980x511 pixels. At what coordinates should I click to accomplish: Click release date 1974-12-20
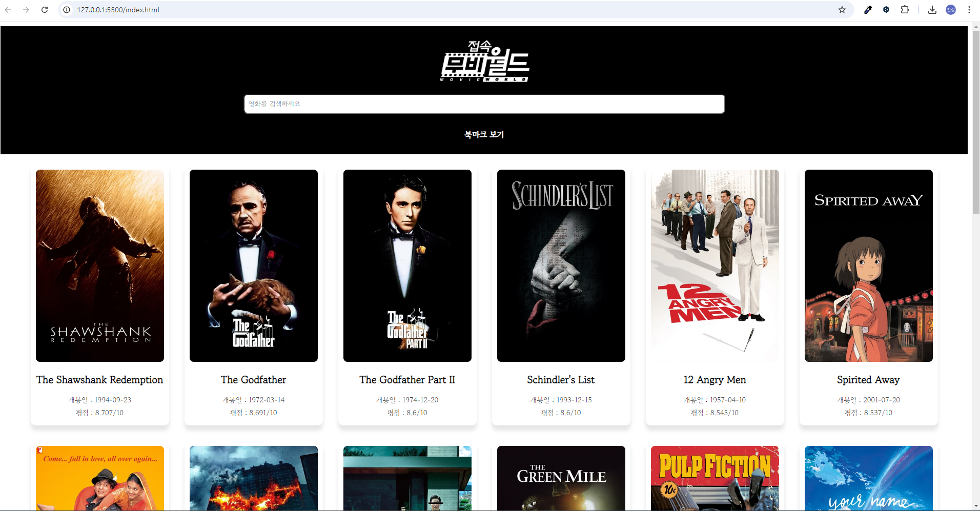(x=420, y=400)
